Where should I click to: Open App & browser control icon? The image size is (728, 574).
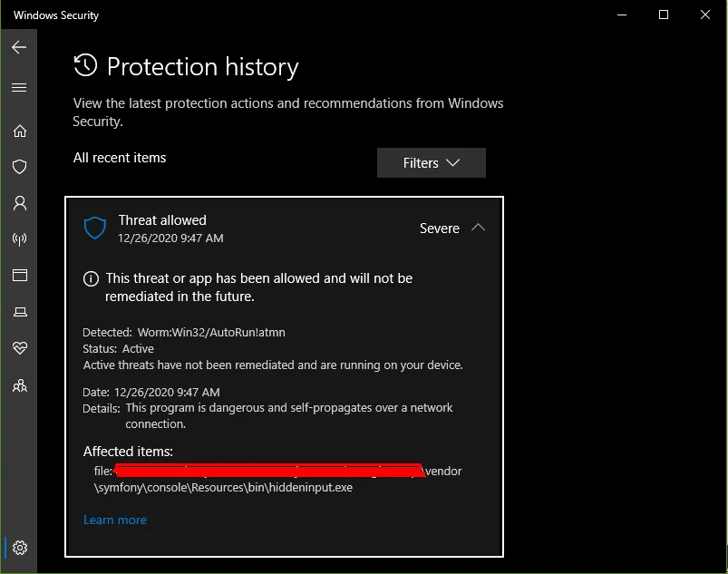pos(19,276)
